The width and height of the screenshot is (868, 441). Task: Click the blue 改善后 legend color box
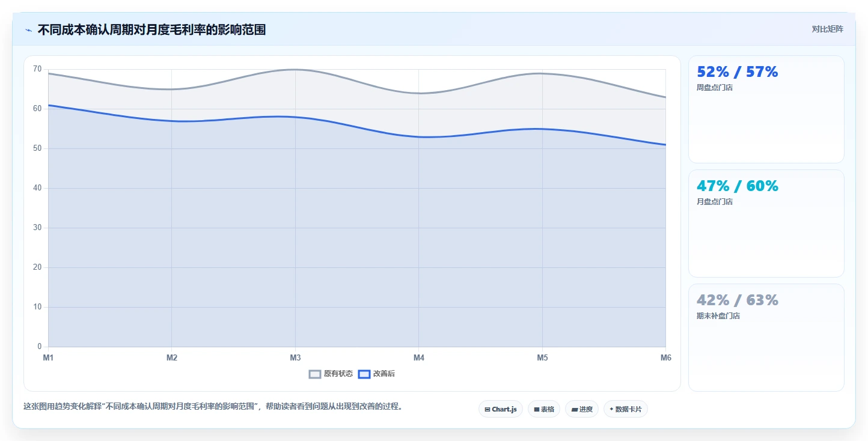pyautogui.click(x=364, y=374)
